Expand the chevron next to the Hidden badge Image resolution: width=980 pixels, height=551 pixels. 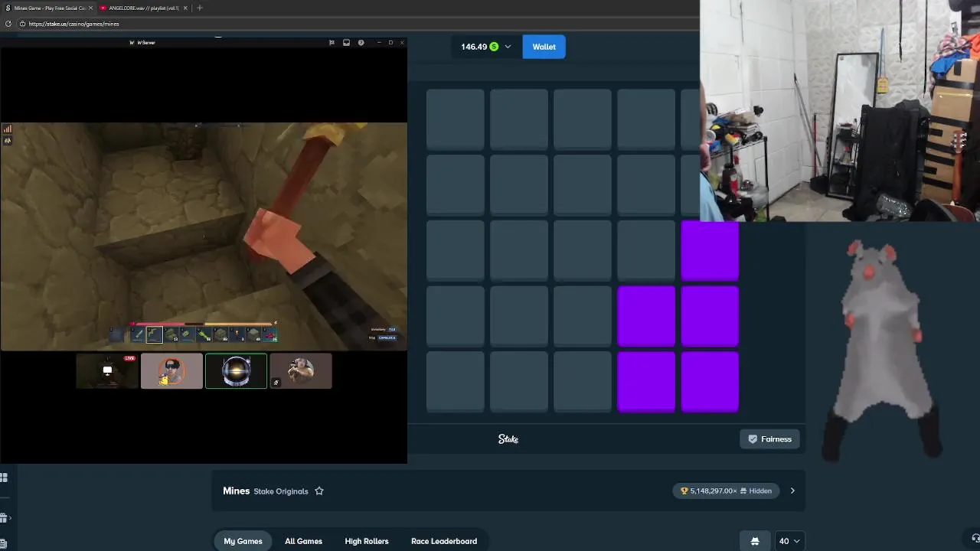(792, 491)
